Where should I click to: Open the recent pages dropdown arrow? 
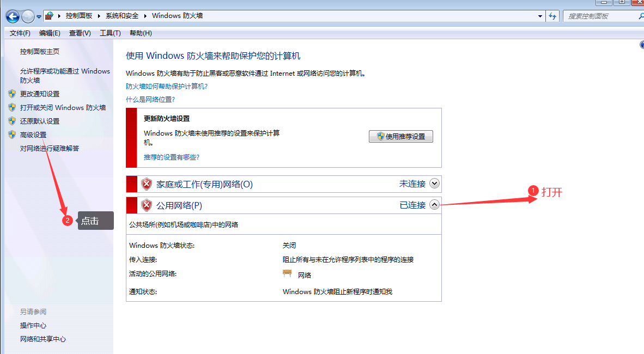(x=39, y=17)
